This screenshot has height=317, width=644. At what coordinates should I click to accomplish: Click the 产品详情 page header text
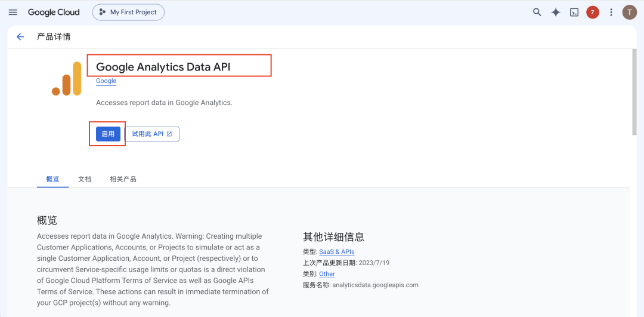(x=54, y=37)
